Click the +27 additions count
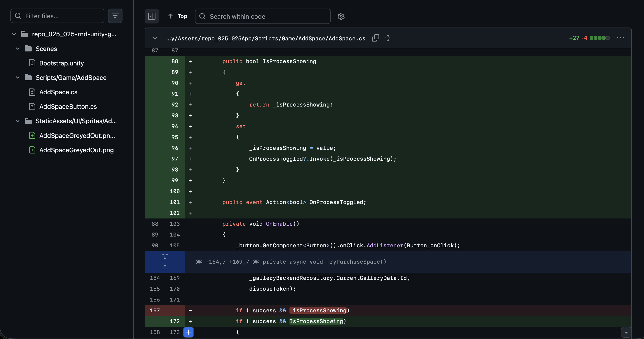This screenshot has width=644, height=339. click(574, 38)
